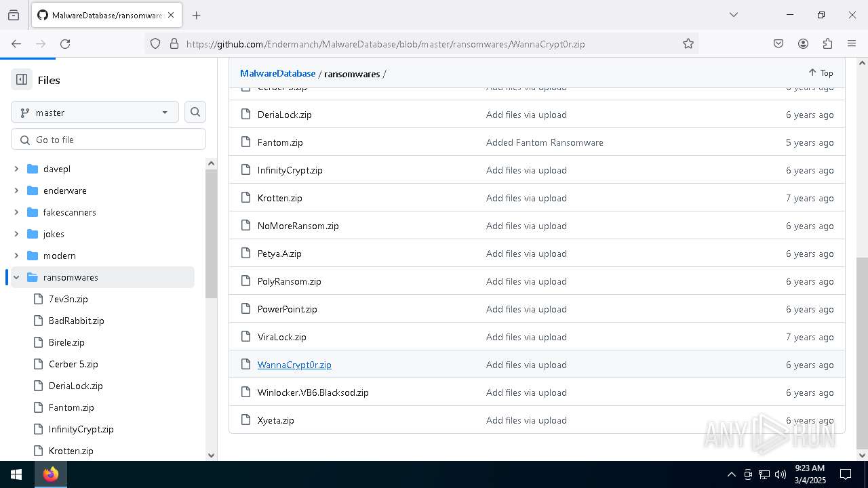Click the search files magnifier button
The width and height of the screenshot is (868, 488).
pyautogui.click(x=195, y=113)
